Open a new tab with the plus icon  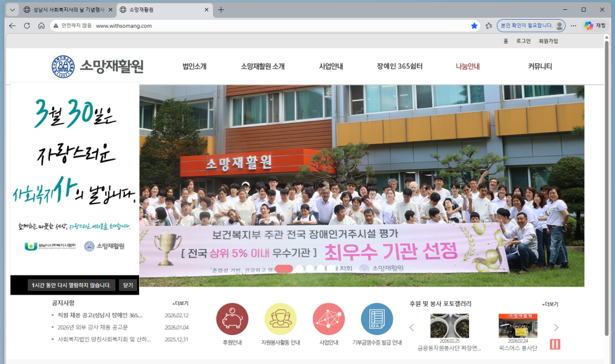point(221,9)
